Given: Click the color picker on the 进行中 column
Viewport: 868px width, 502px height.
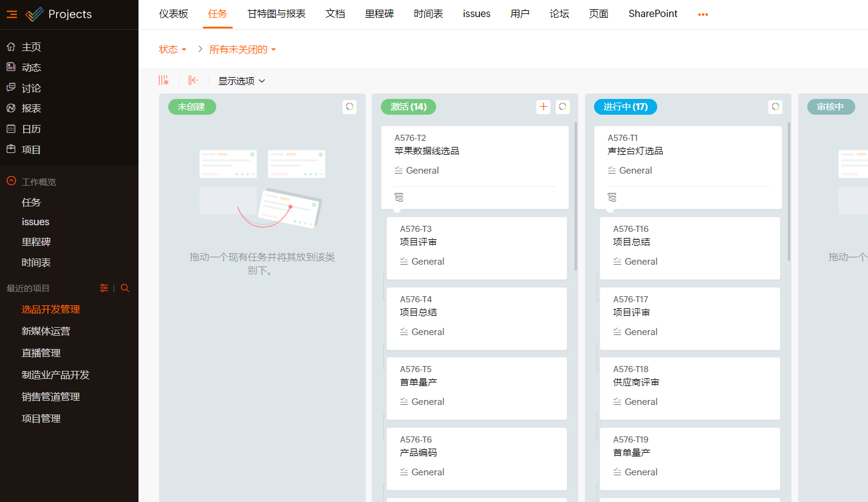Looking at the screenshot, I should (775, 107).
